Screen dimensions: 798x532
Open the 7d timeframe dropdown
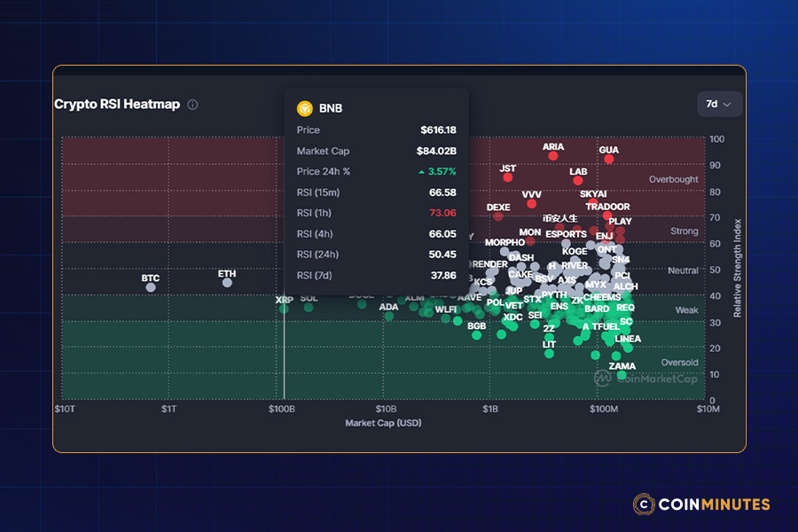click(719, 104)
